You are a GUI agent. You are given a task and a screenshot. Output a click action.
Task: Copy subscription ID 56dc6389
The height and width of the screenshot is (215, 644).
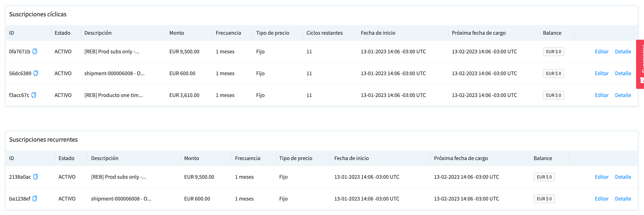36,73
